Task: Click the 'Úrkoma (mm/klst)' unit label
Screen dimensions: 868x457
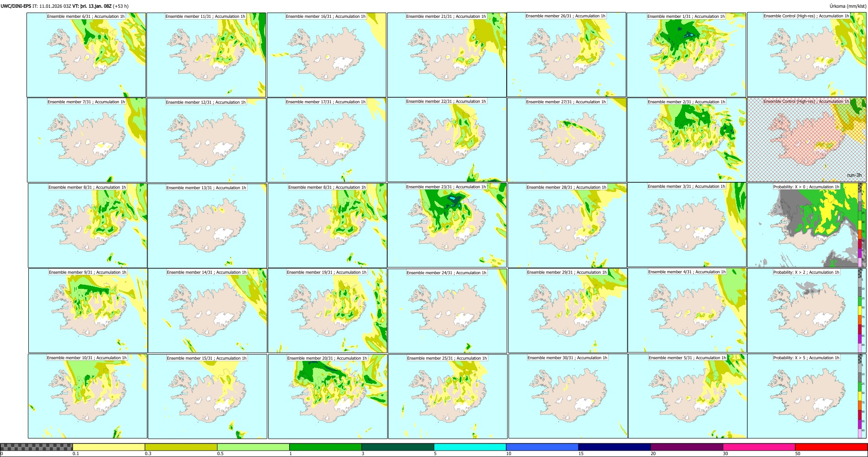Action: click(848, 6)
